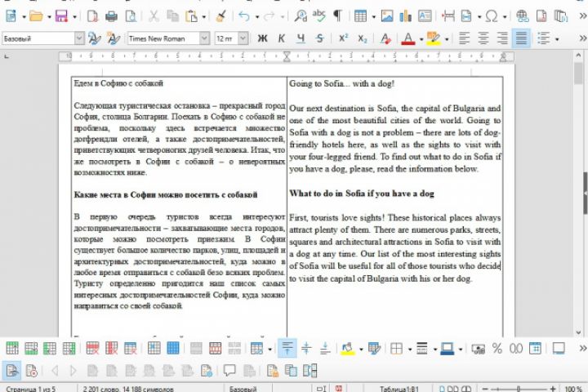Click the Insert table icon
This screenshot has width=588, height=392.
[360, 16]
